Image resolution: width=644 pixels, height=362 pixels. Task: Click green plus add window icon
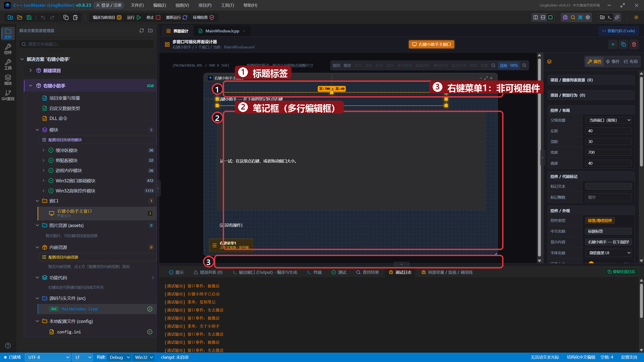point(613,44)
